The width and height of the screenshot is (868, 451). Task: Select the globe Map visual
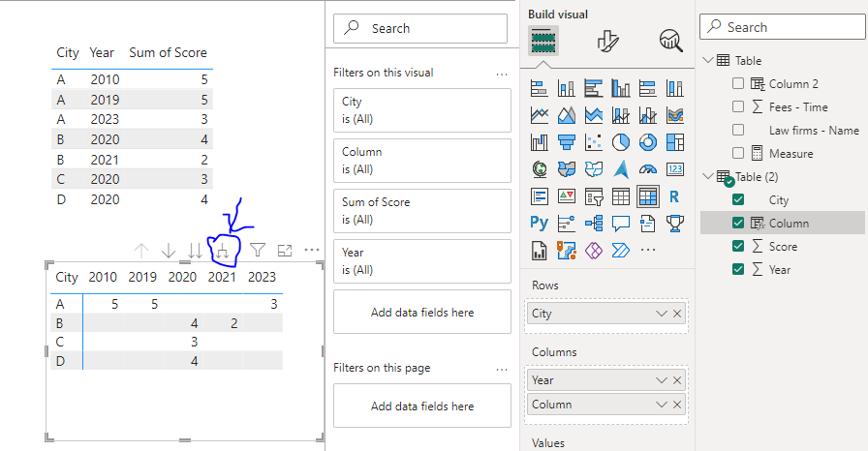(x=539, y=169)
